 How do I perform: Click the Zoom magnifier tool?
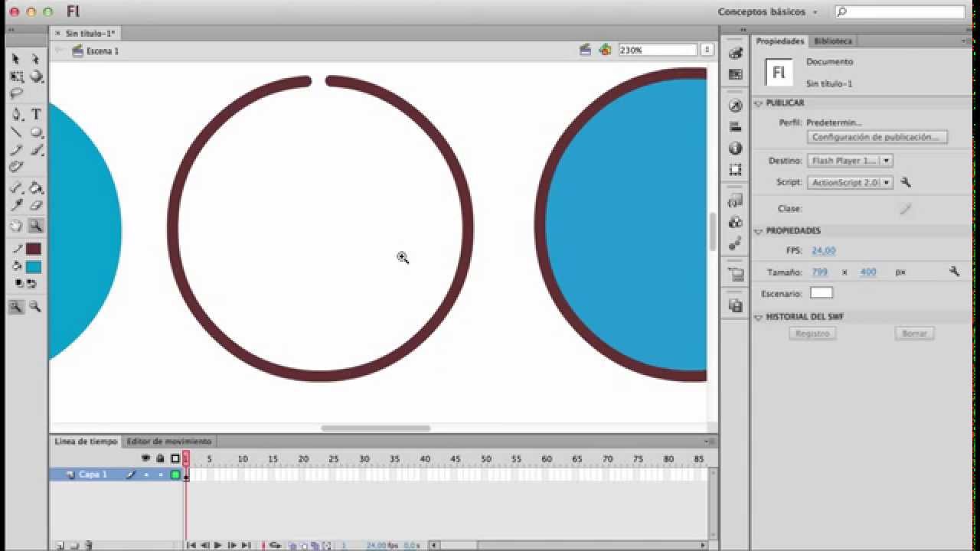click(x=35, y=226)
